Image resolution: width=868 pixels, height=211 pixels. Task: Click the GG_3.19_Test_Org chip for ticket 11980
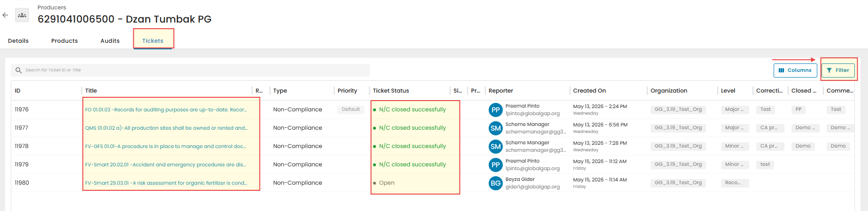pos(678,183)
